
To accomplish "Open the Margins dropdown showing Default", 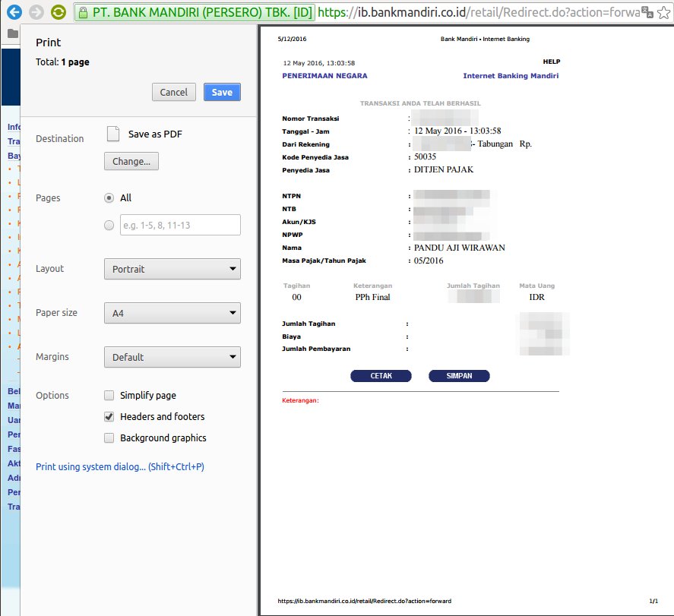I will [172, 357].
